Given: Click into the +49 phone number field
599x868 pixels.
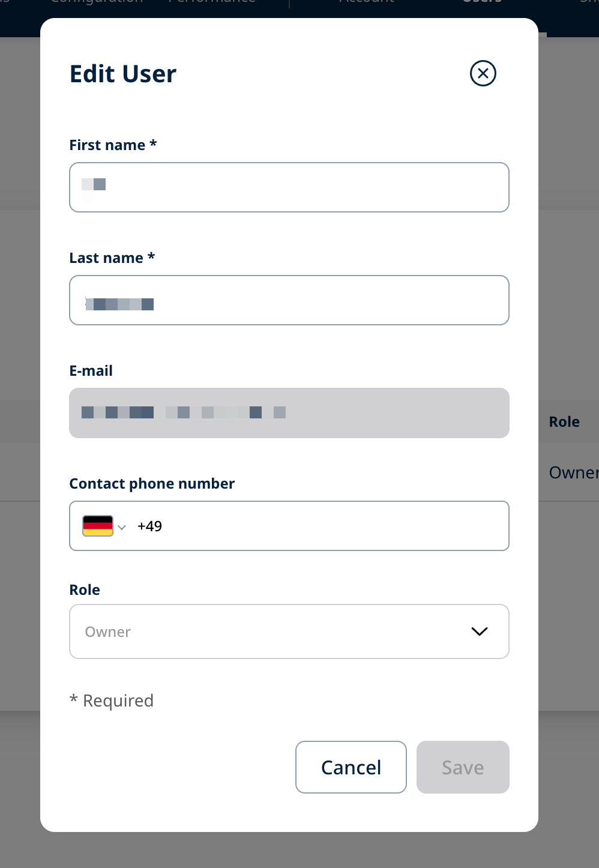Looking at the screenshot, I should tap(324, 526).
